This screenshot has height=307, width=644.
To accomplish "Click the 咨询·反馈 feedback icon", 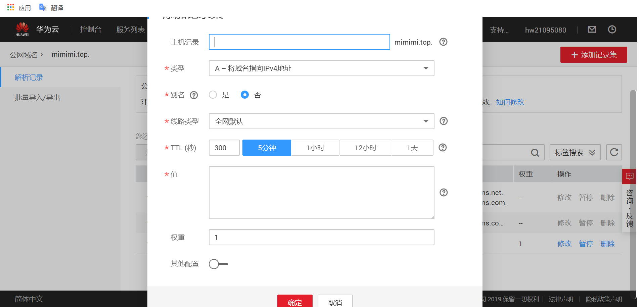I will click(629, 176).
